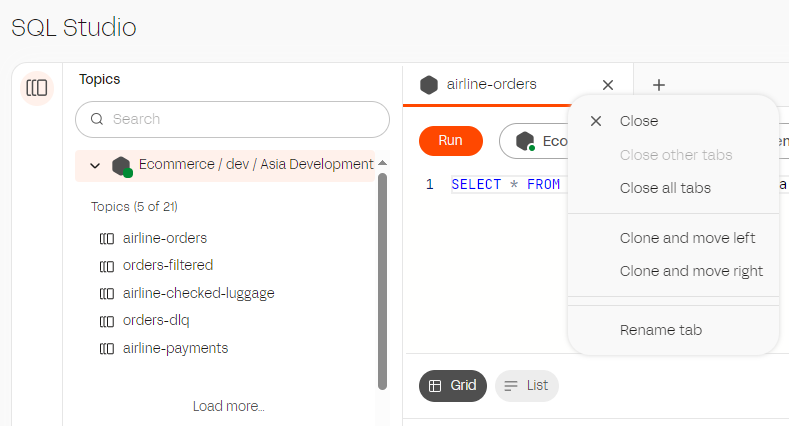Switch results to Grid view
The image size is (789, 426).
[x=452, y=385]
